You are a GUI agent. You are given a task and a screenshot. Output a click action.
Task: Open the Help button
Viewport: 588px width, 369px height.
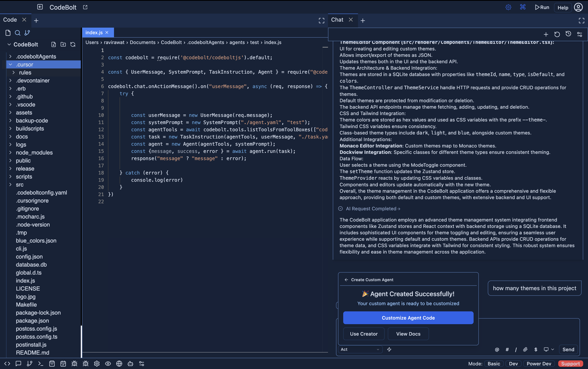(x=563, y=8)
